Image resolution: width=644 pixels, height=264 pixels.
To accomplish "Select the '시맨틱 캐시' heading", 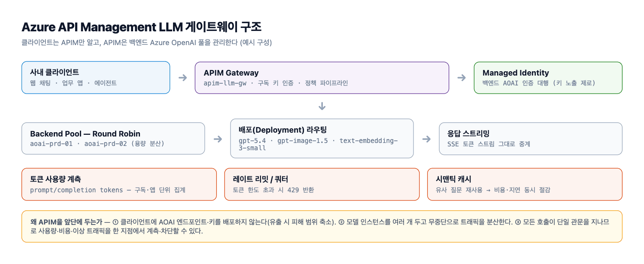I will (453, 179).
